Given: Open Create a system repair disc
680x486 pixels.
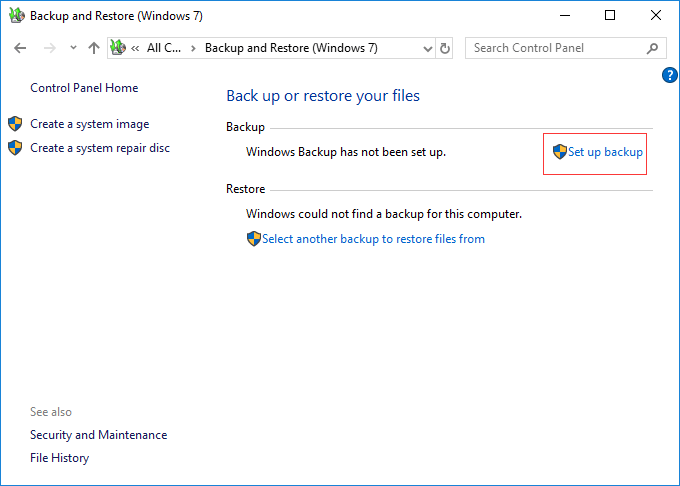Looking at the screenshot, I should (100, 148).
